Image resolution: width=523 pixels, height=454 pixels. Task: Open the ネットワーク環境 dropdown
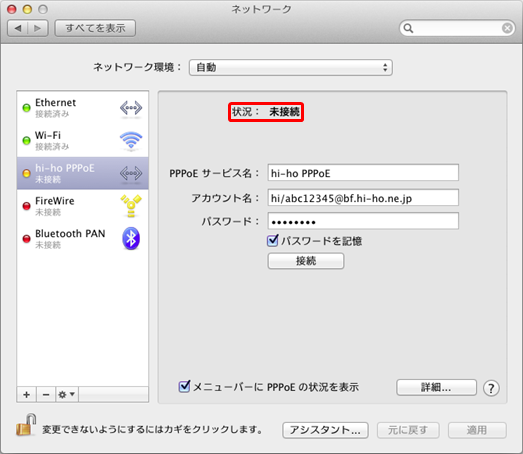pyautogui.click(x=291, y=68)
